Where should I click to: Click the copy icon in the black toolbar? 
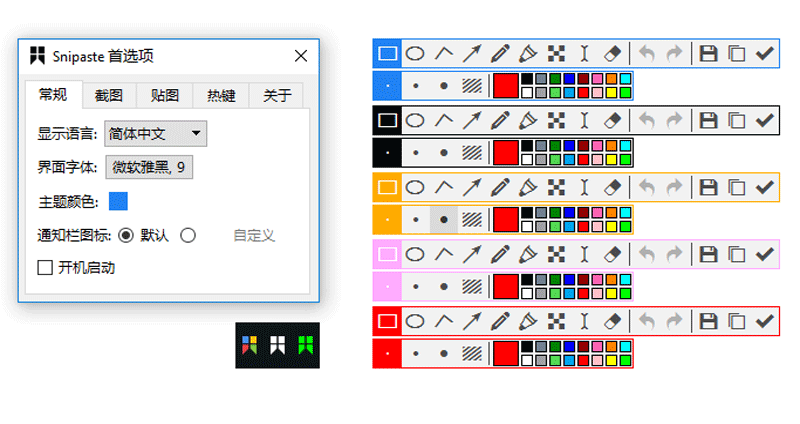coord(737,122)
